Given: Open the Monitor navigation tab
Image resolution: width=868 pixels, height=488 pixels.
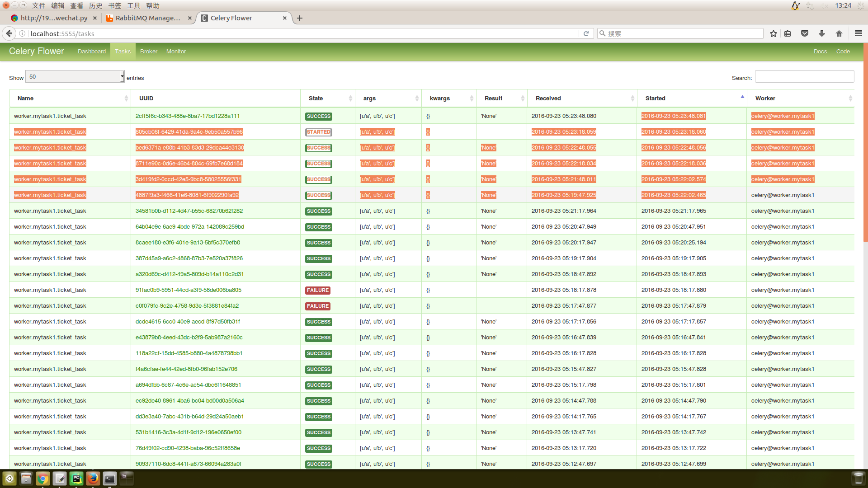Looking at the screenshot, I should 176,52.
